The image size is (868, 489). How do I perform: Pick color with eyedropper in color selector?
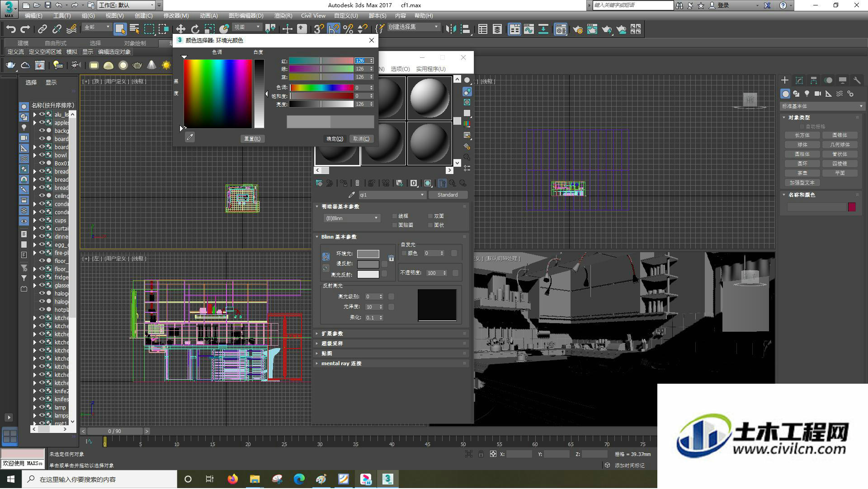coord(190,137)
